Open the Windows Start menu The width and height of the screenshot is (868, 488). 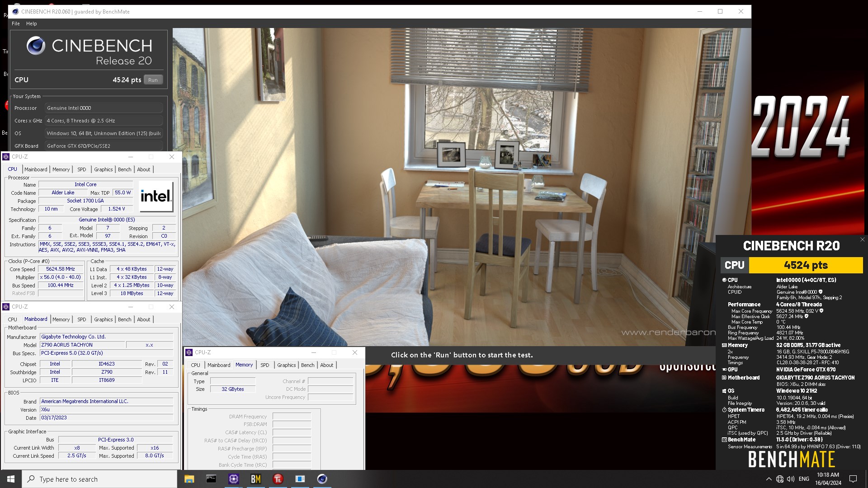[11, 479]
